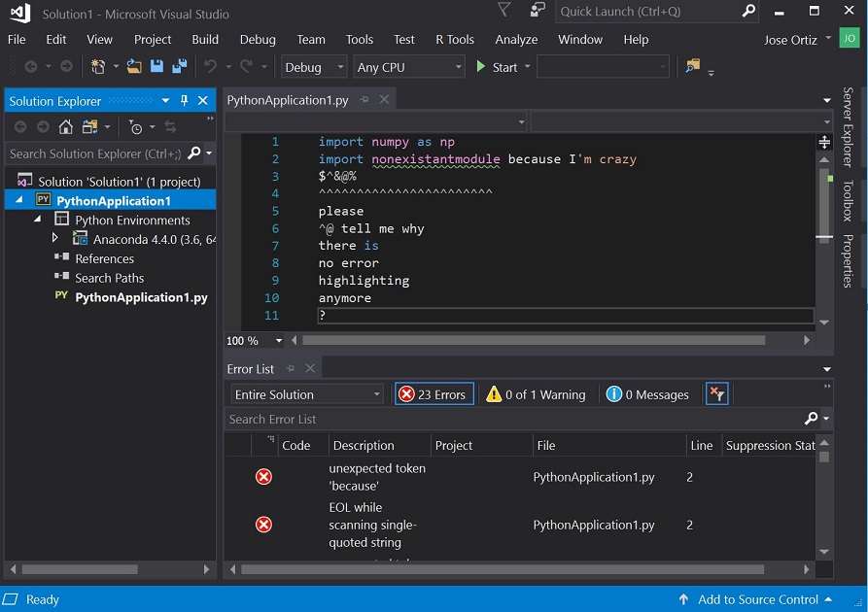The width and height of the screenshot is (868, 612).
Task: Click Solution Explorer Home icon
Action: 66,127
